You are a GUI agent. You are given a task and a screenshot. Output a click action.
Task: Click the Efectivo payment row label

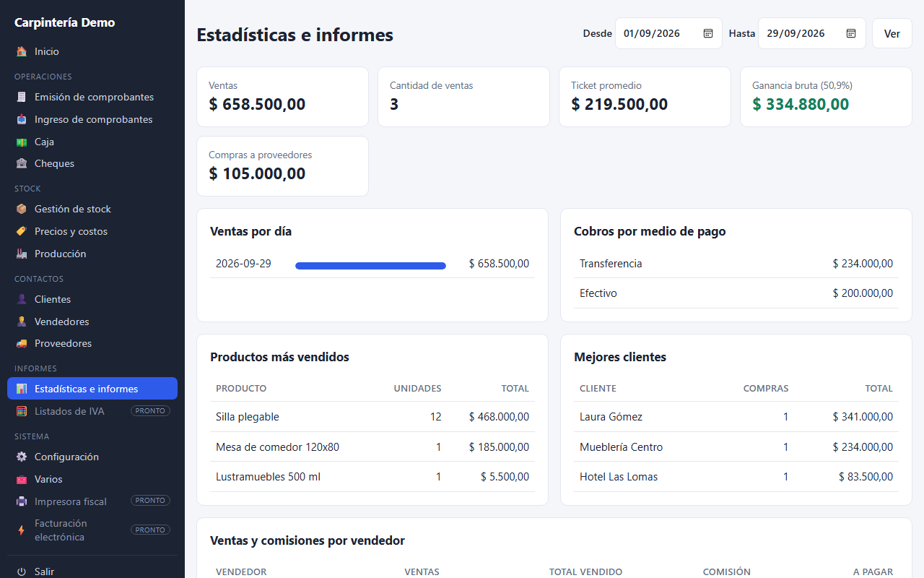pyautogui.click(x=598, y=293)
